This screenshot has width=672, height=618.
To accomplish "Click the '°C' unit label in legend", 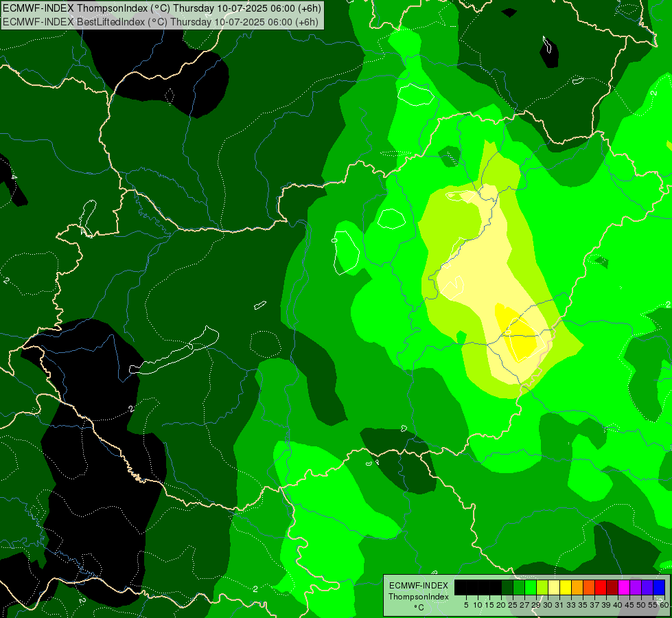I will click(419, 608).
